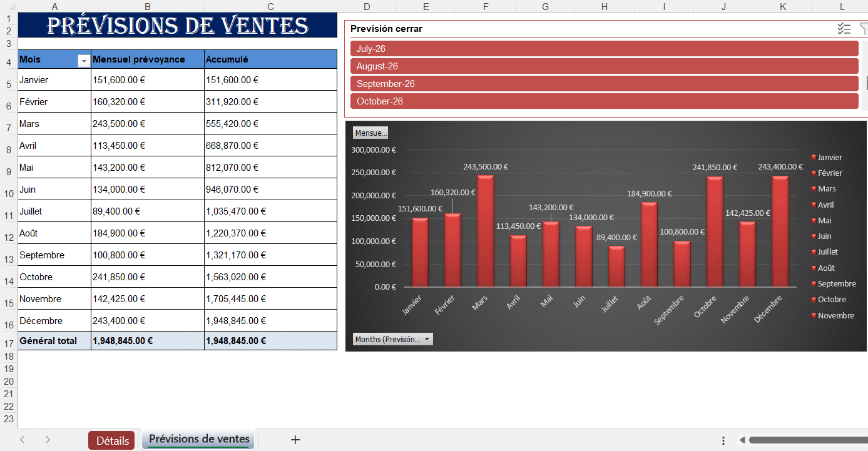Enable multi-select mode in Previsión cerrar slicer
868x451 pixels.
(844, 29)
